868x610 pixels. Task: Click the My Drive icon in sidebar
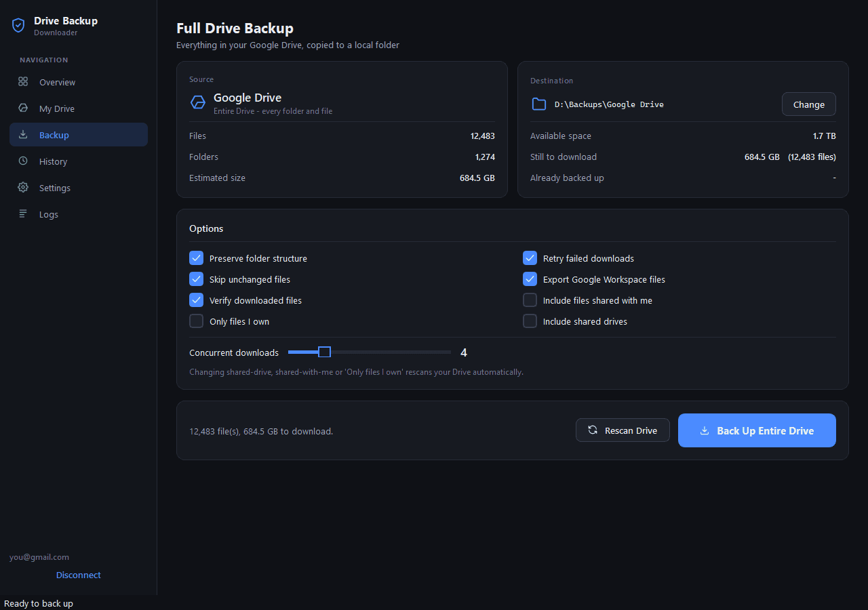click(x=23, y=108)
